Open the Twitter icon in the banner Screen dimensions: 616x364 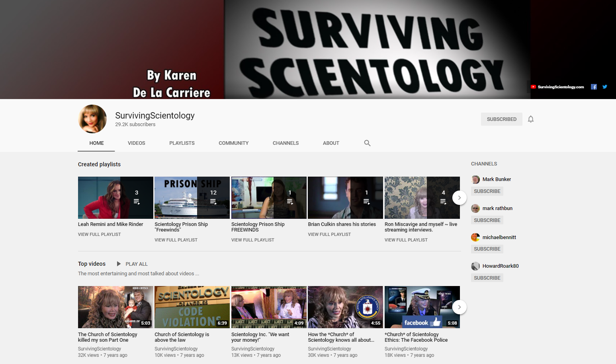[605, 87]
